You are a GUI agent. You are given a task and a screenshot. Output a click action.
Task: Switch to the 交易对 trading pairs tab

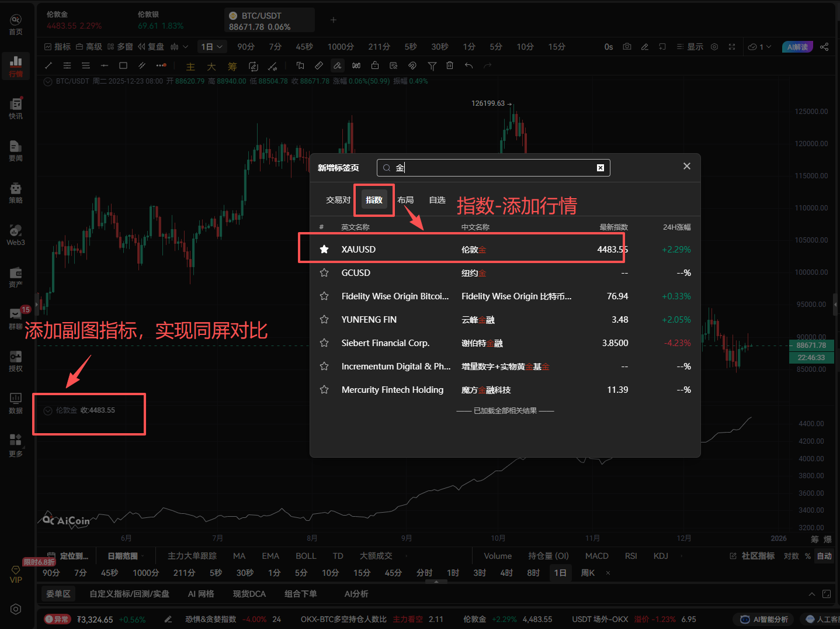click(x=338, y=200)
